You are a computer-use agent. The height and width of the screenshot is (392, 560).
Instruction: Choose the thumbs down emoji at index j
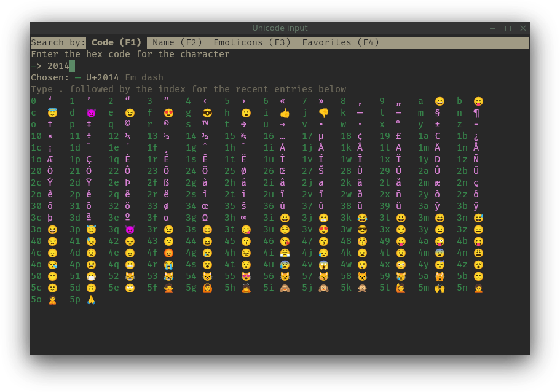[323, 113]
